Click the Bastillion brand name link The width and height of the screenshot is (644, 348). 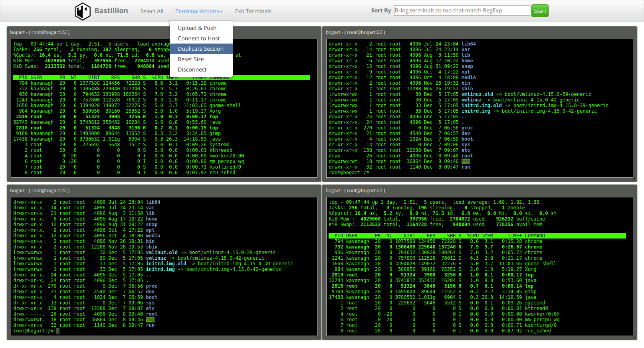click(111, 11)
